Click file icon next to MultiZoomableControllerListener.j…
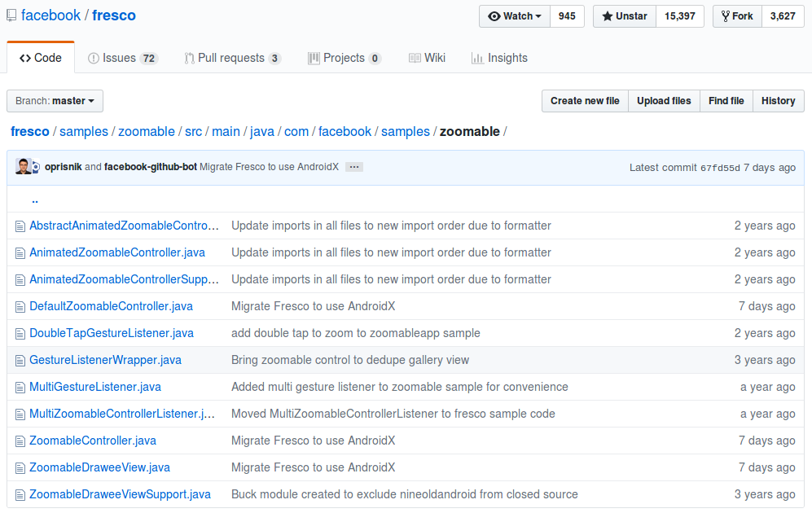 pyautogui.click(x=20, y=414)
